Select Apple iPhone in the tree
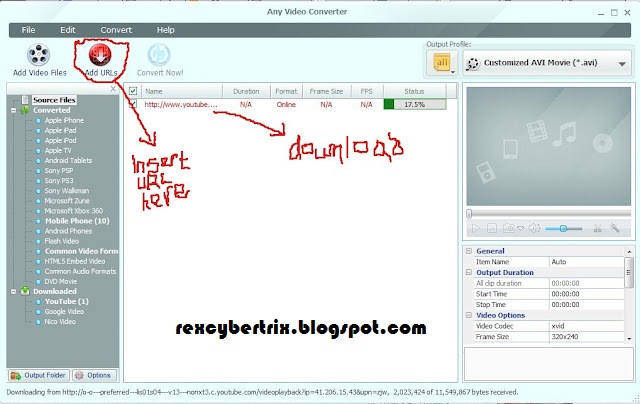The height and width of the screenshot is (404, 640). 64,120
